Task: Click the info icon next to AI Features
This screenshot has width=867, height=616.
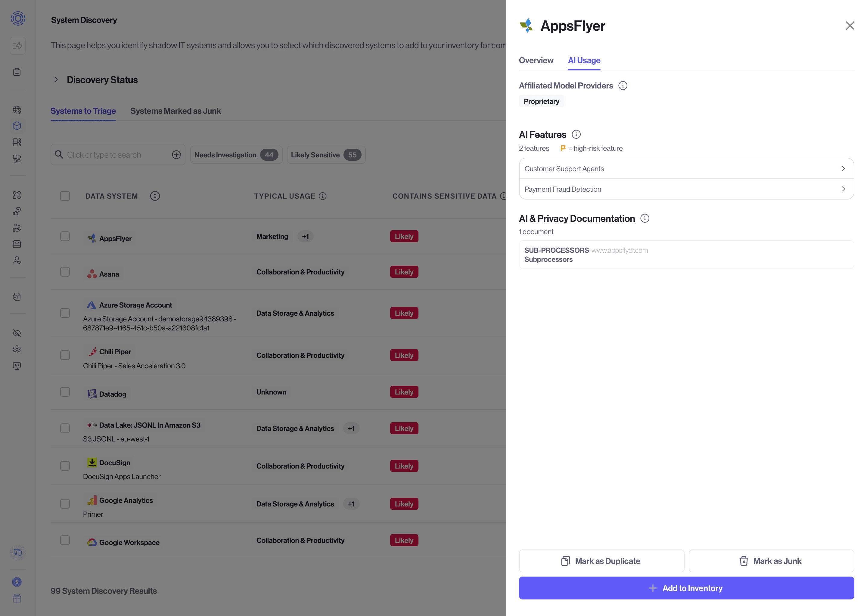Action: tap(576, 134)
